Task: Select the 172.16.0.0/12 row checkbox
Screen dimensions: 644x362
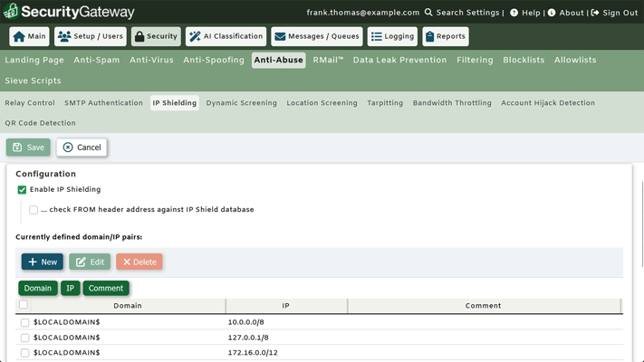Action: pyautogui.click(x=24, y=353)
